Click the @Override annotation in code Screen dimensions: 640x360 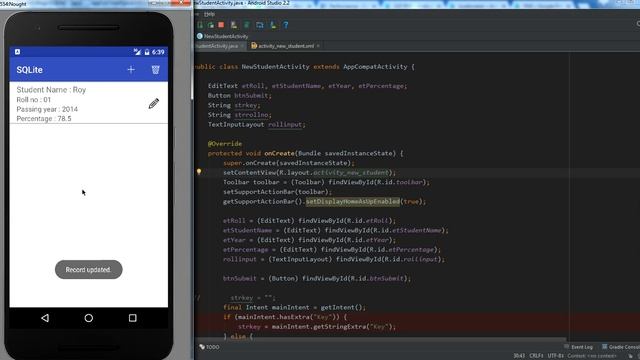click(224, 144)
